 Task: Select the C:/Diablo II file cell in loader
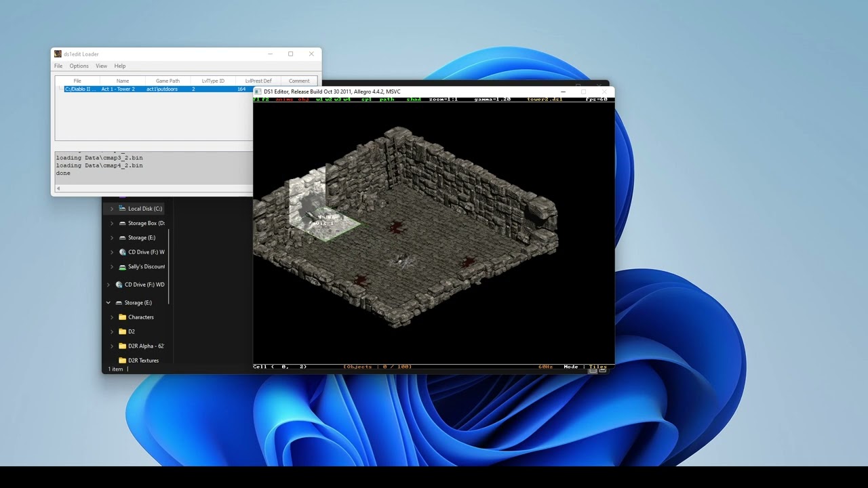tap(81, 89)
